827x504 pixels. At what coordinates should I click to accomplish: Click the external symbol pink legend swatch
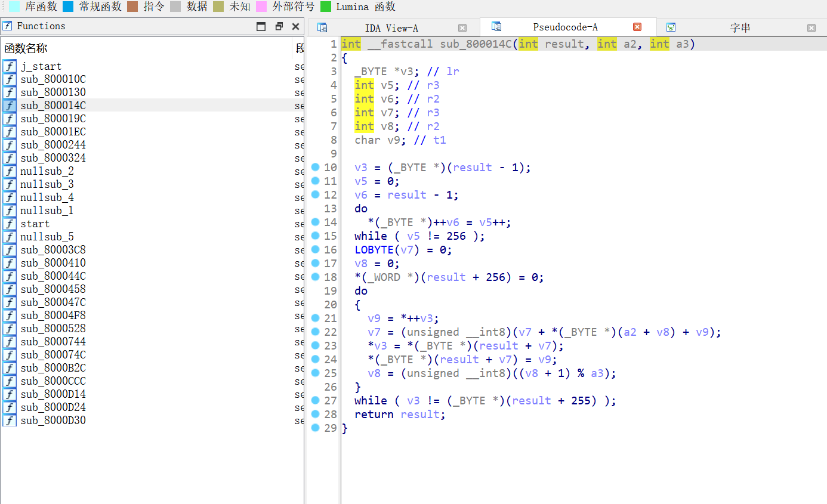[261, 7]
